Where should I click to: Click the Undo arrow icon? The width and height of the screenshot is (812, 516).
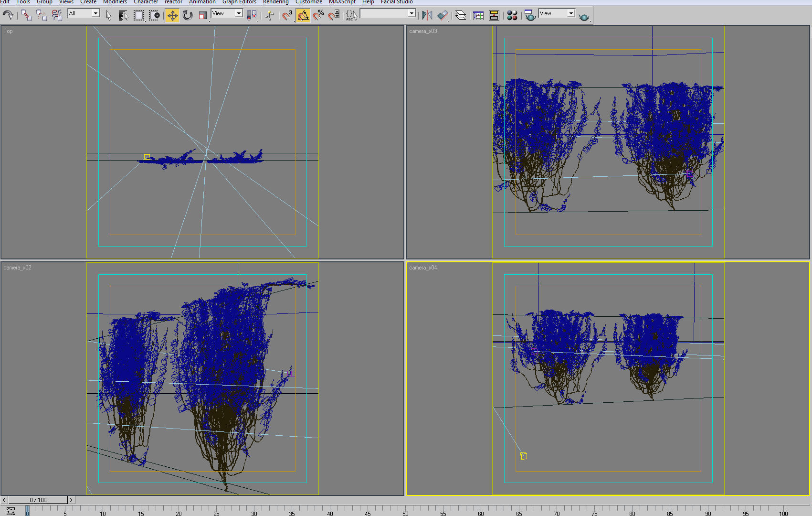tap(8, 15)
